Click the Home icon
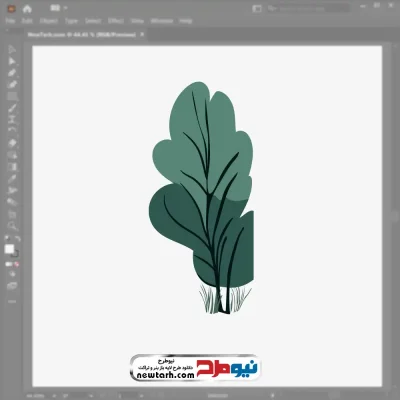 click(27, 9)
